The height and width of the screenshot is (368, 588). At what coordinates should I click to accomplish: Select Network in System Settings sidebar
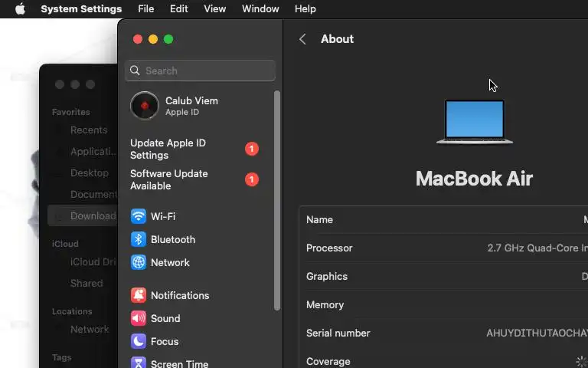point(170,262)
